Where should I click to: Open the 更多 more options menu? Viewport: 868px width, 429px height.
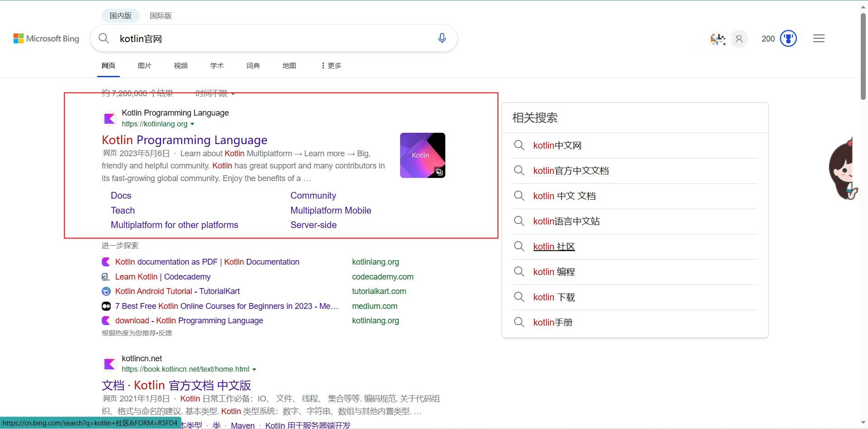pyautogui.click(x=331, y=66)
